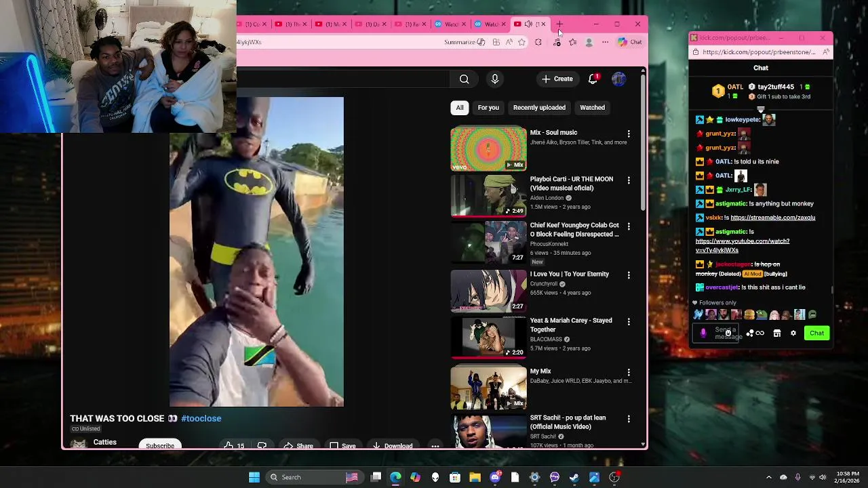
Task: Click Summarize in the address bar
Action: (x=465, y=42)
